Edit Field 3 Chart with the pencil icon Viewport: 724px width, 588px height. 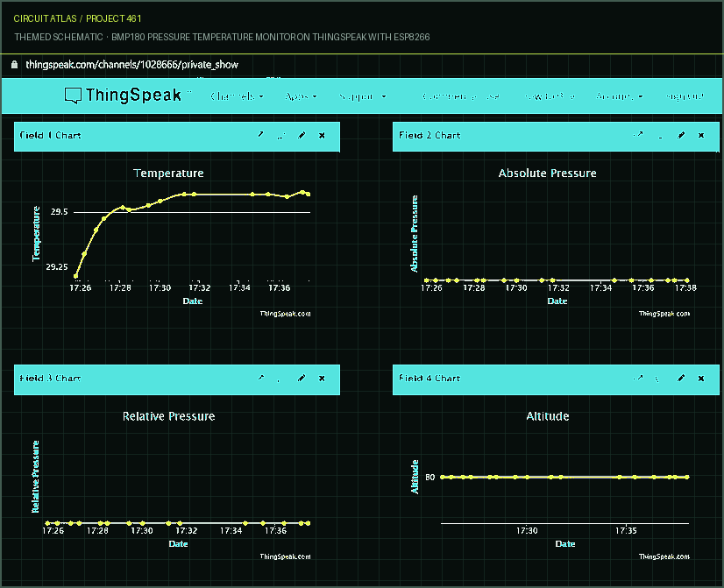coord(302,378)
